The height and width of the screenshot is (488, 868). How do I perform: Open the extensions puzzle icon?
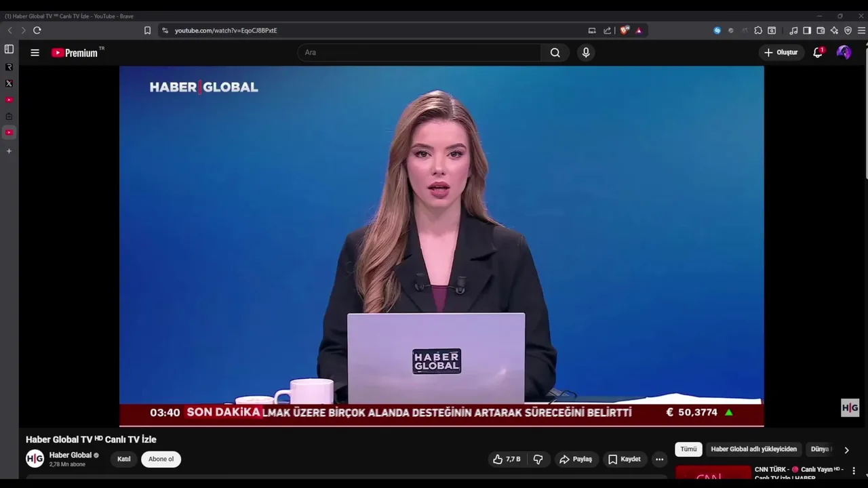pos(758,30)
